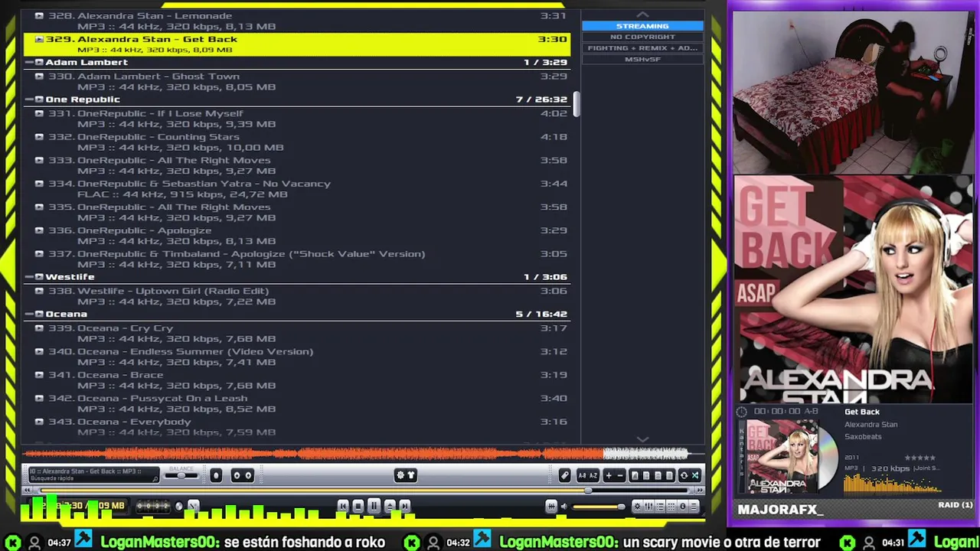980x551 pixels.
Task: Click the single-dot button next to balance
Action: point(217,475)
